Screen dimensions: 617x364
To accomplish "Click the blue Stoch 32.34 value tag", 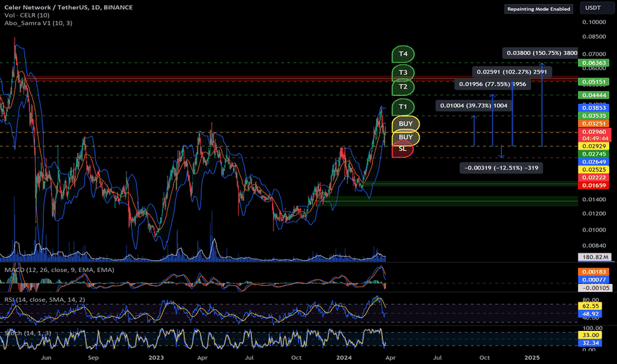I will click(590, 343).
